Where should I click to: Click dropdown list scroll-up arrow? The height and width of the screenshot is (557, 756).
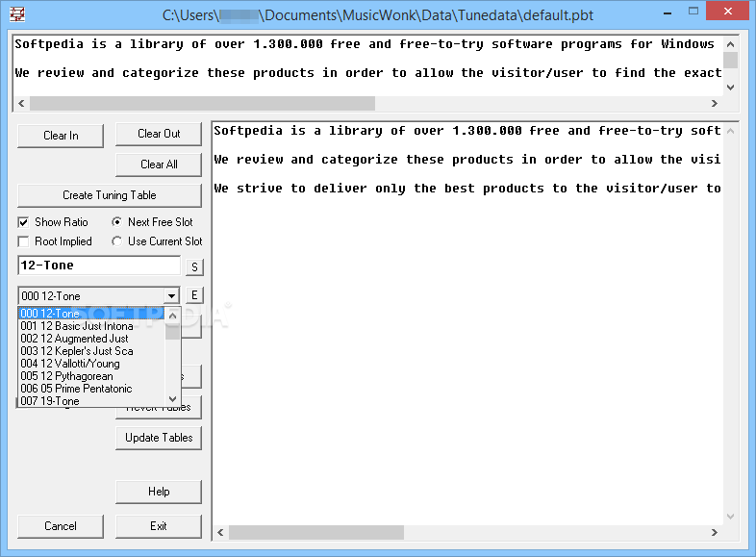(172, 316)
